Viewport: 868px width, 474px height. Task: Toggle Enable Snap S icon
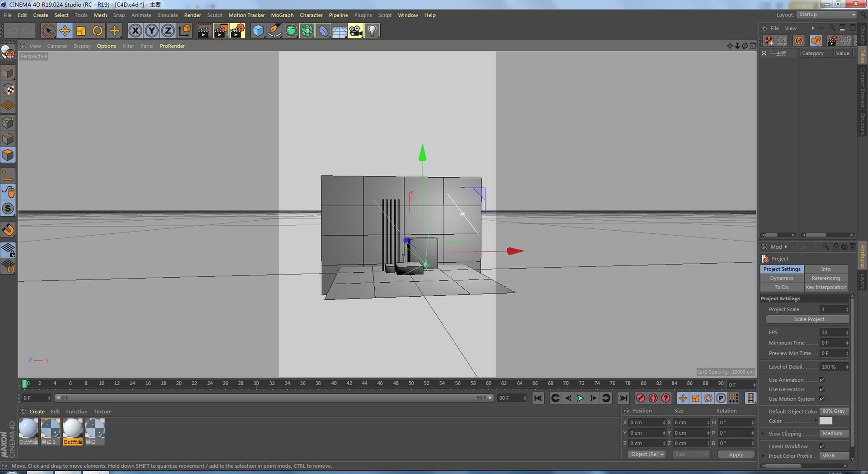(x=8, y=209)
